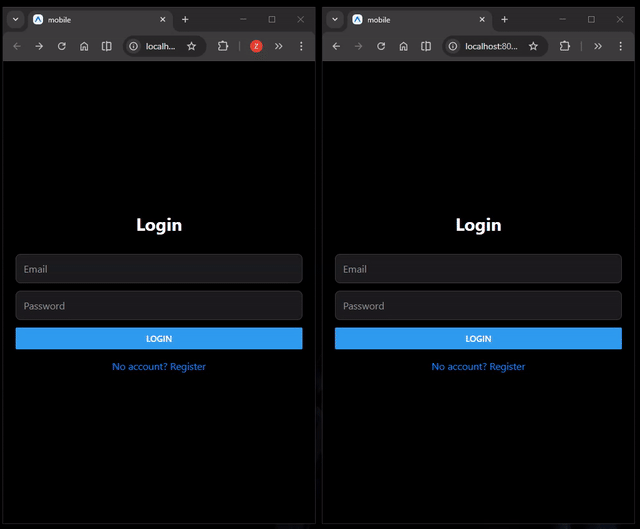640x529 pixels.
Task: Open three-dot browser menu in right window
Action: (620, 46)
